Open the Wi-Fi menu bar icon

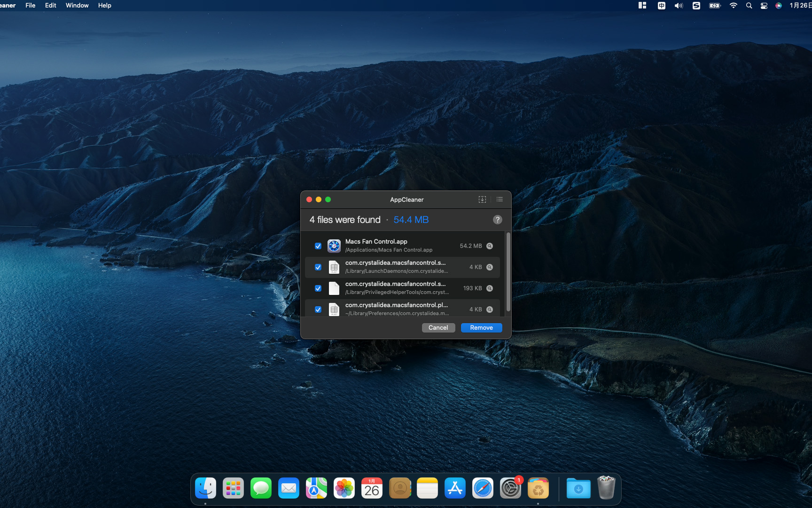coord(734,6)
